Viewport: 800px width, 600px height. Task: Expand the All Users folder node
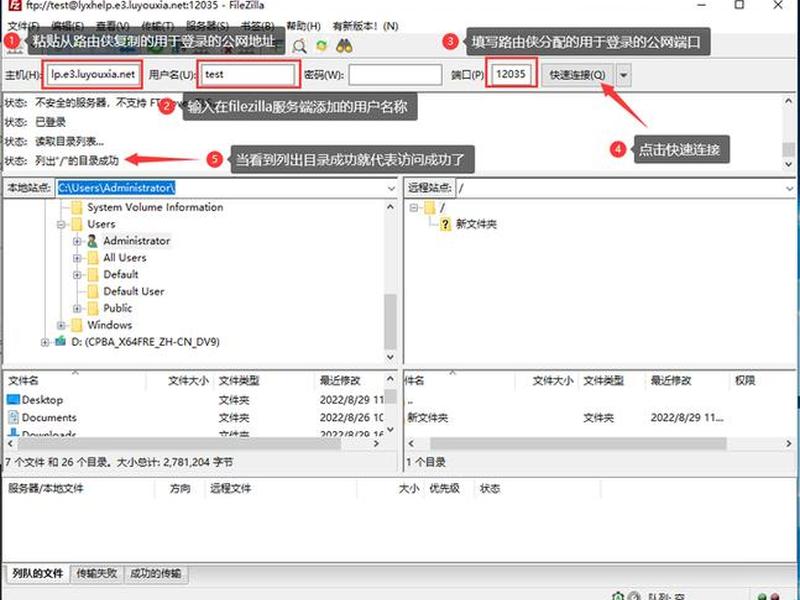(x=77, y=258)
